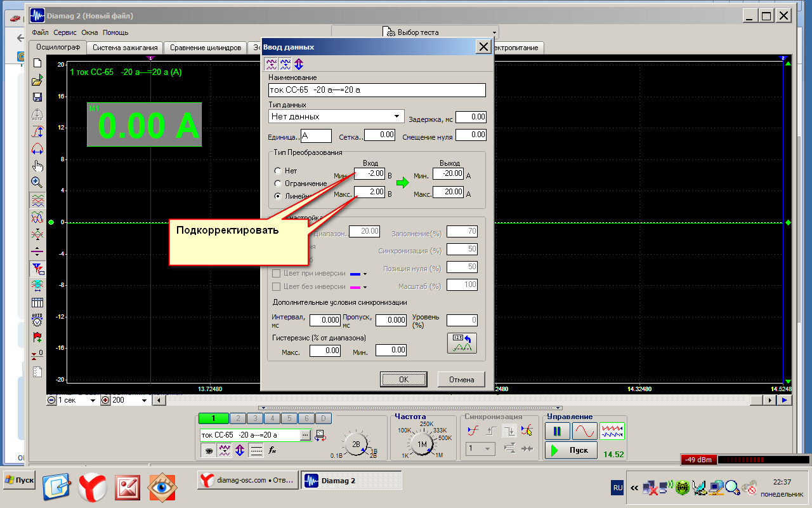Activate the AUTO voltmeter tool
The width and height of the screenshot is (812, 508).
click(37, 320)
